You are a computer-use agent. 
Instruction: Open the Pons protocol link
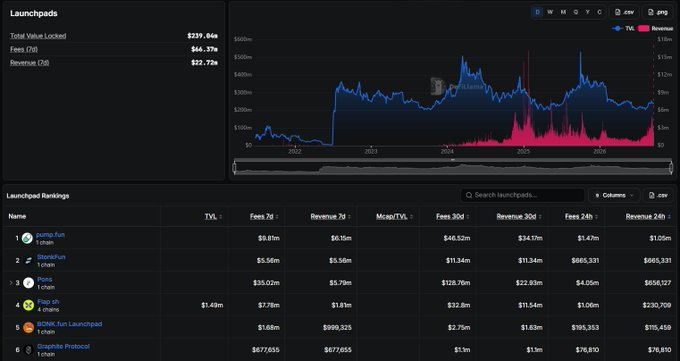click(x=45, y=279)
